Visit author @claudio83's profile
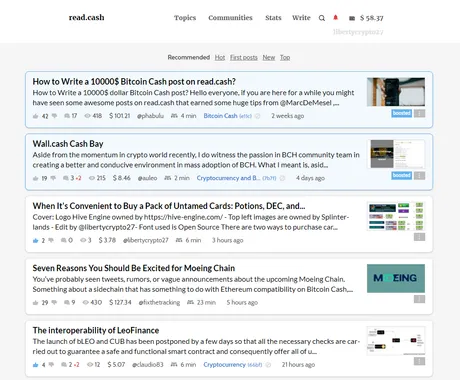Image resolution: width=460 pixels, height=380 pixels. (x=148, y=365)
